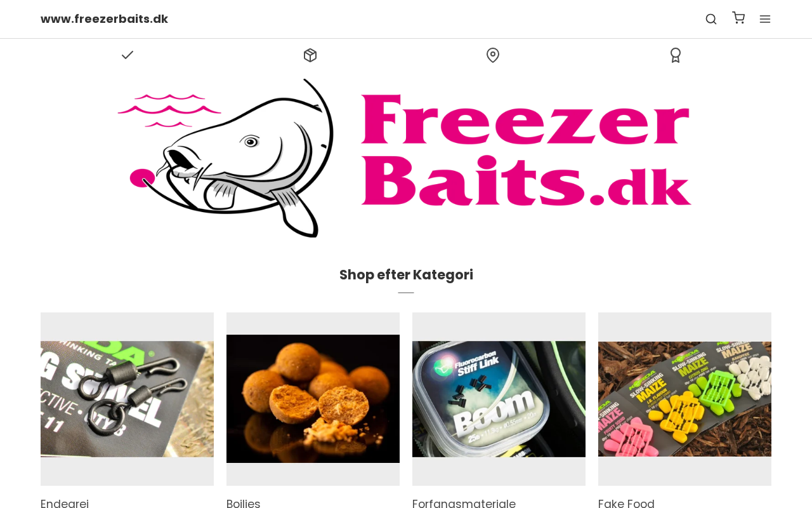
Task: Click the pink waves in logo
Action: [x=169, y=110]
